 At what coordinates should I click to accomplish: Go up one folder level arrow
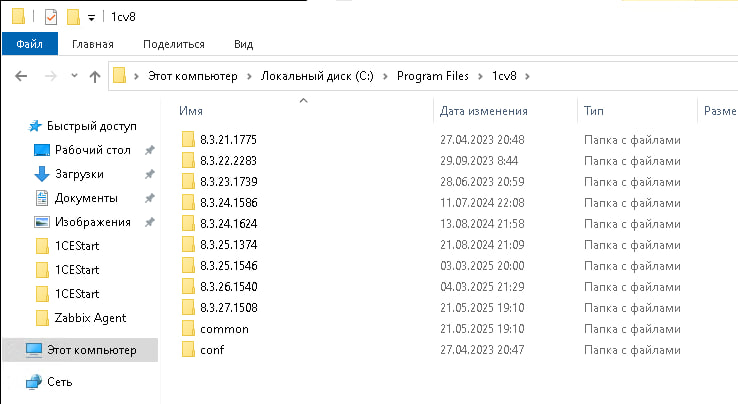[x=95, y=76]
